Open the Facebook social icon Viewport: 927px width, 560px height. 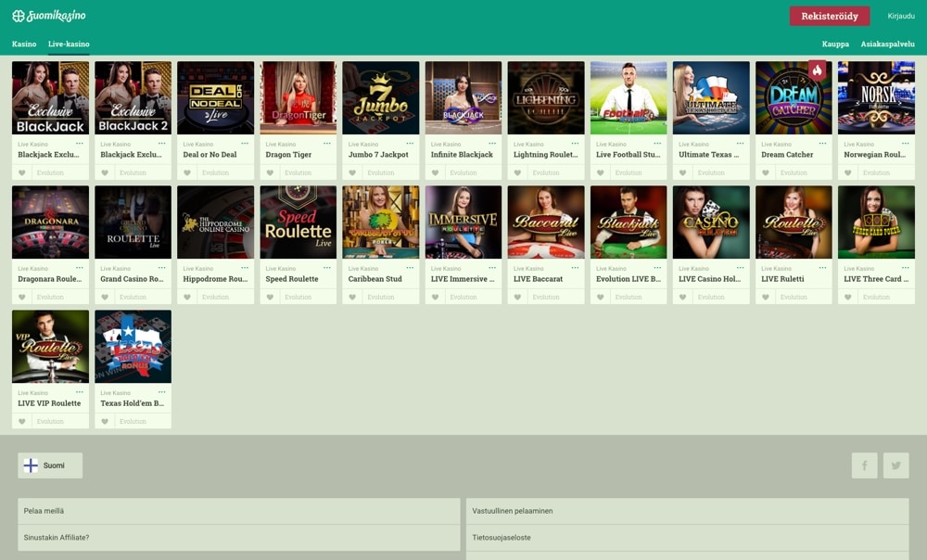[x=864, y=465]
